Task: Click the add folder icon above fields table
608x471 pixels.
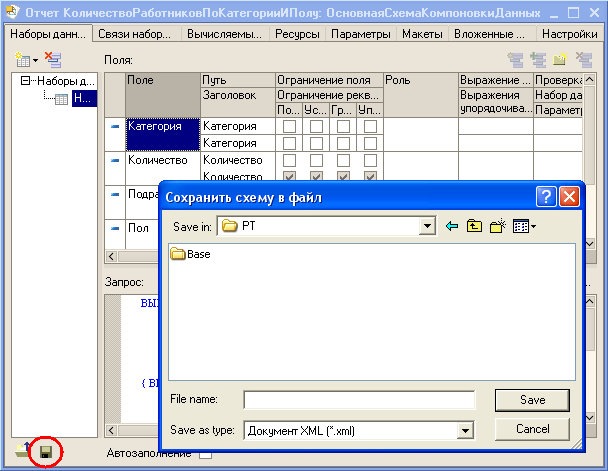Action: [x=560, y=60]
